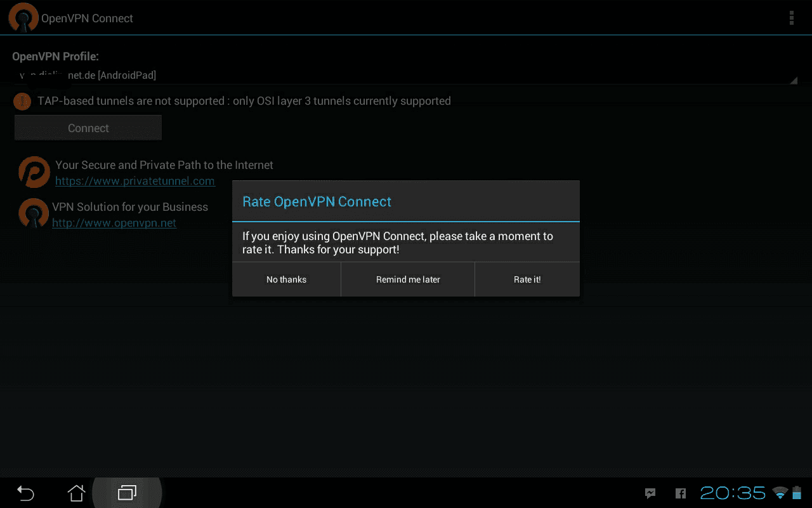Tap the OpenVPN Connect app logo
Image resolution: width=812 pixels, height=508 pixels.
pyautogui.click(x=23, y=18)
